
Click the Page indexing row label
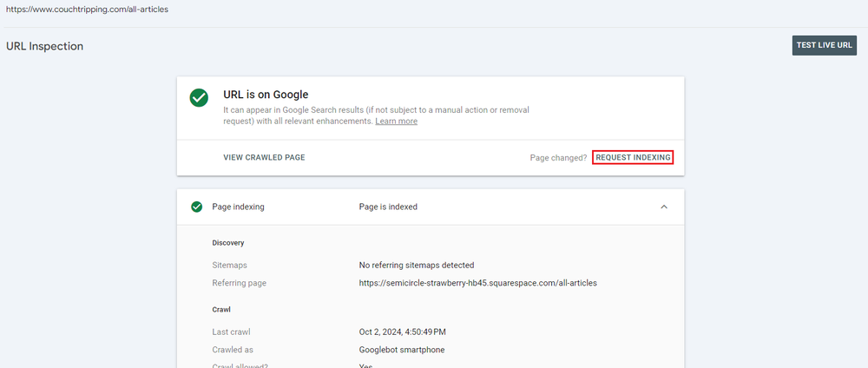(238, 207)
